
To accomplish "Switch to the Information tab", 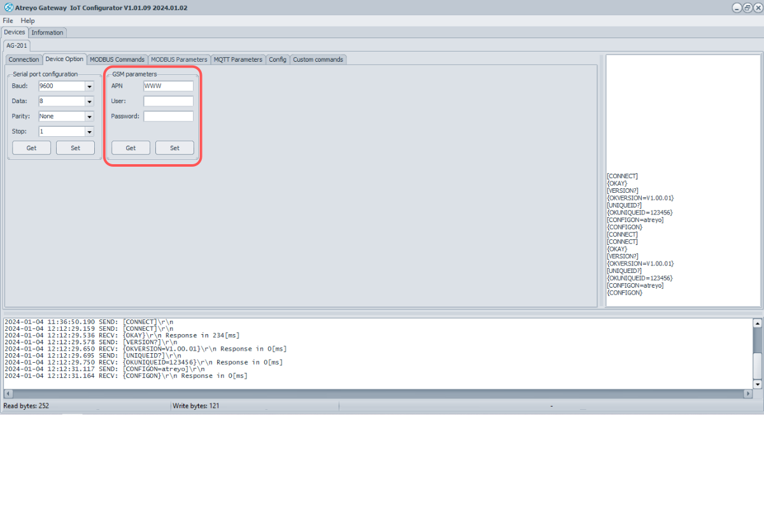I will (47, 32).
